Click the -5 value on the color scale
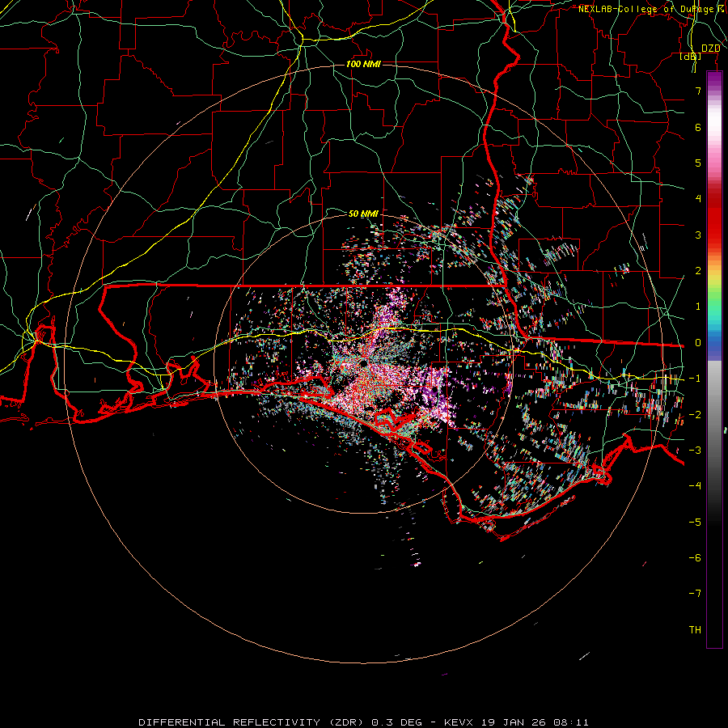The width and height of the screenshot is (728, 728). point(695,523)
